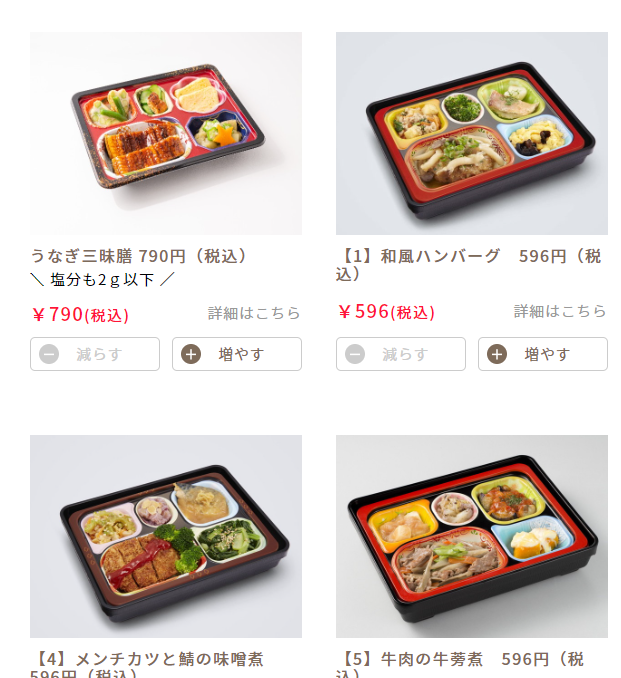Click the plus icon for うなぎ三昧膳
Screen dimensions: 621x678
[x=191, y=354]
